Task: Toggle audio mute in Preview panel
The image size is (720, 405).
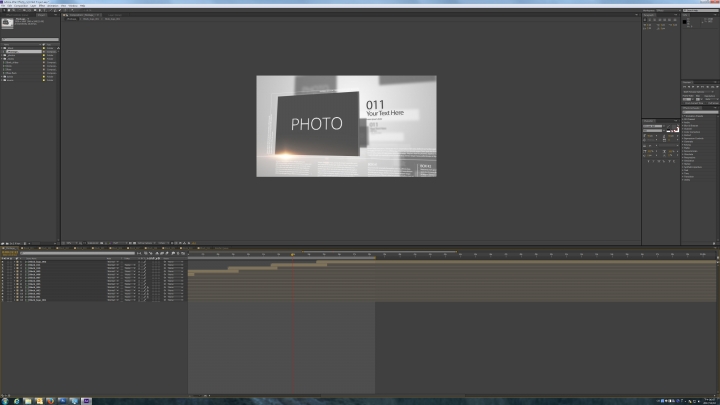Action: click(708, 87)
